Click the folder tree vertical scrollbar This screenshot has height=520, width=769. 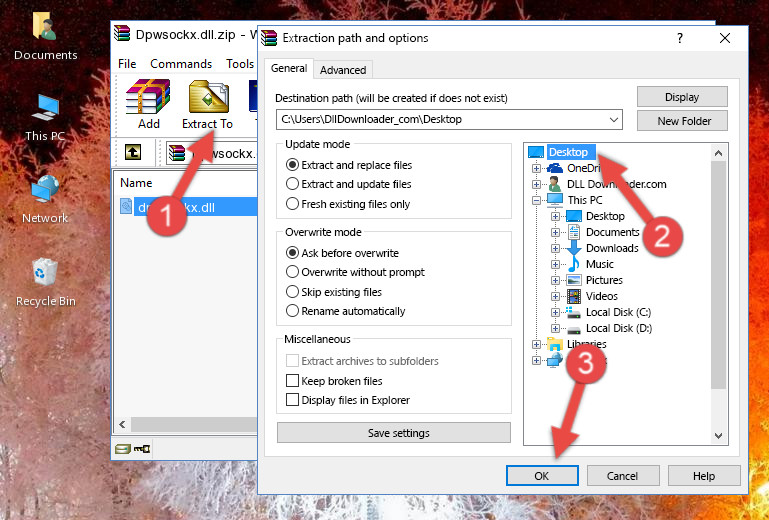[x=717, y=270]
